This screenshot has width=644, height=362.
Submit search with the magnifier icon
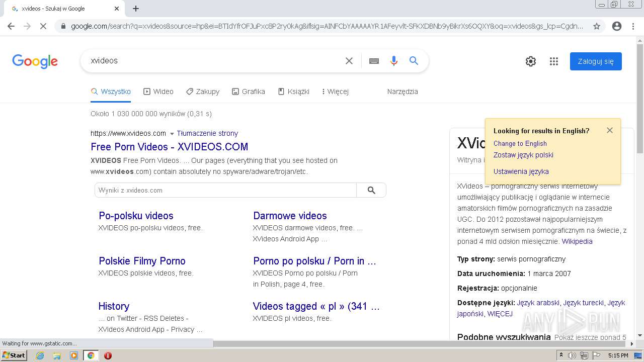click(414, 61)
